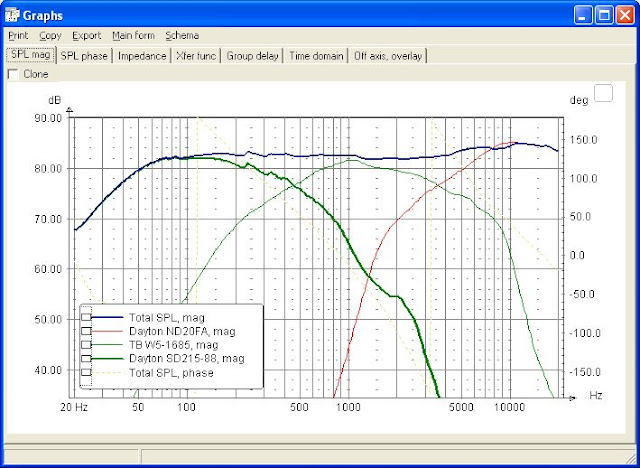Go to the Time domain tab
Viewport: 640px width, 468px height.
pyautogui.click(x=316, y=56)
